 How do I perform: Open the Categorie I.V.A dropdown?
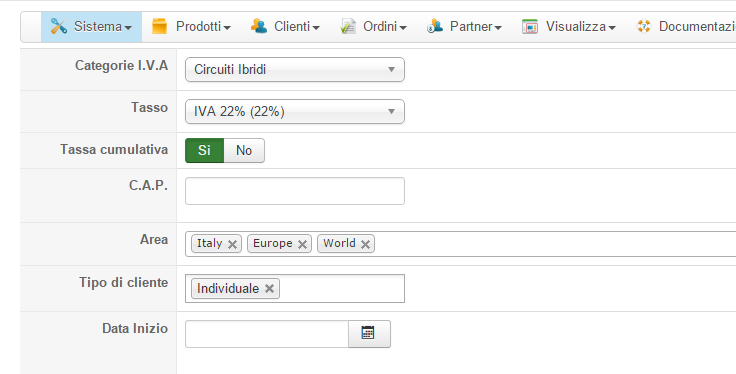pyautogui.click(x=295, y=69)
